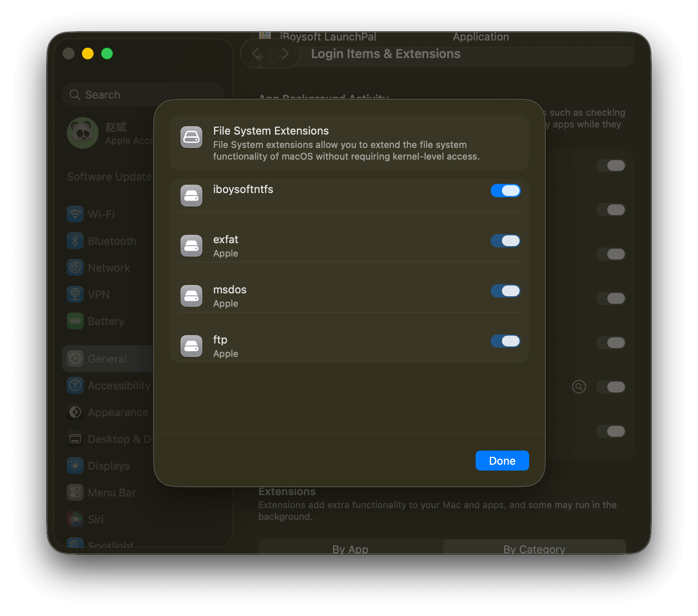Image resolution: width=698 pixels, height=616 pixels.
Task: Click the ftp label
Action: pyautogui.click(x=220, y=340)
